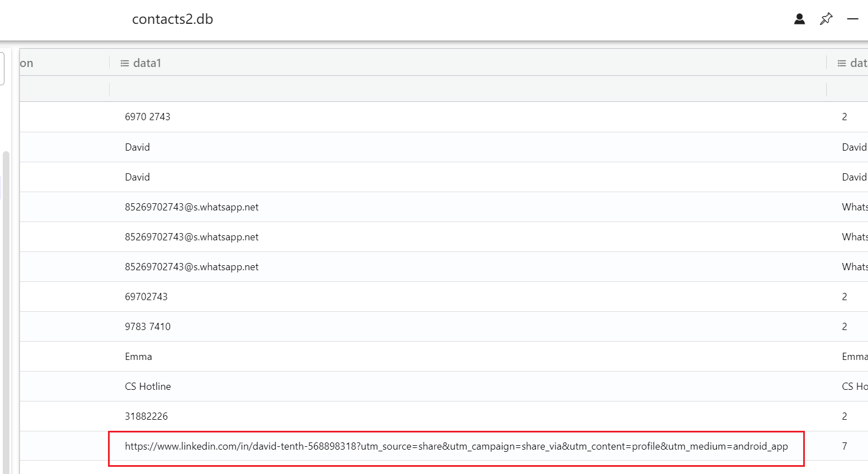Screen dimensions: 868x474
Task: Click the list icon of the rightmost column
Action: [x=841, y=63]
